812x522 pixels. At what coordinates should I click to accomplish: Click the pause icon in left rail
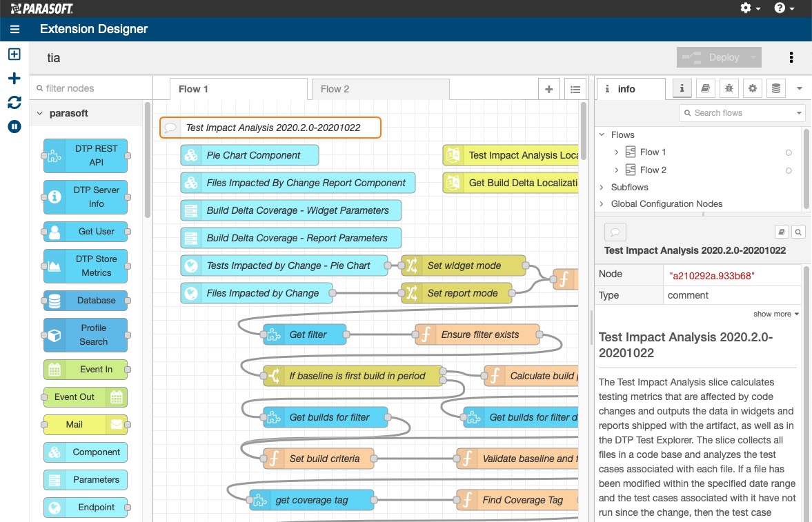click(14, 126)
